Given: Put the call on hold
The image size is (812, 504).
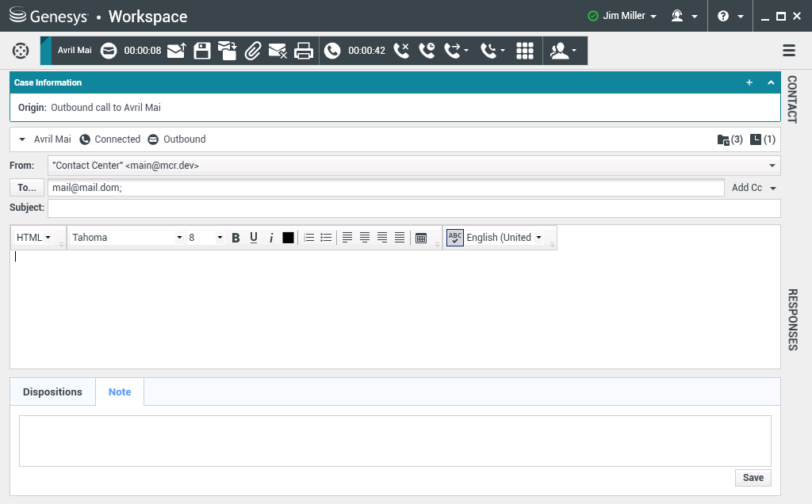Looking at the screenshot, I should coord(427,51).
